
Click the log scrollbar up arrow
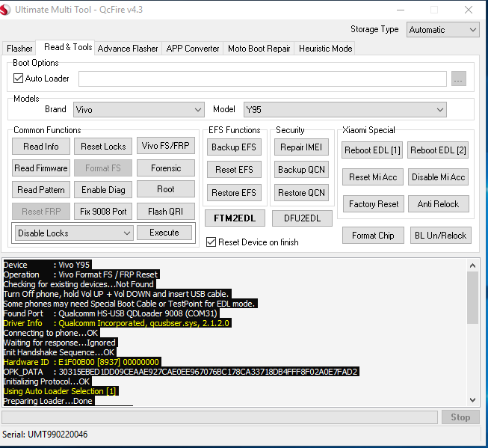pyautogui.click(x=472, y=266)
